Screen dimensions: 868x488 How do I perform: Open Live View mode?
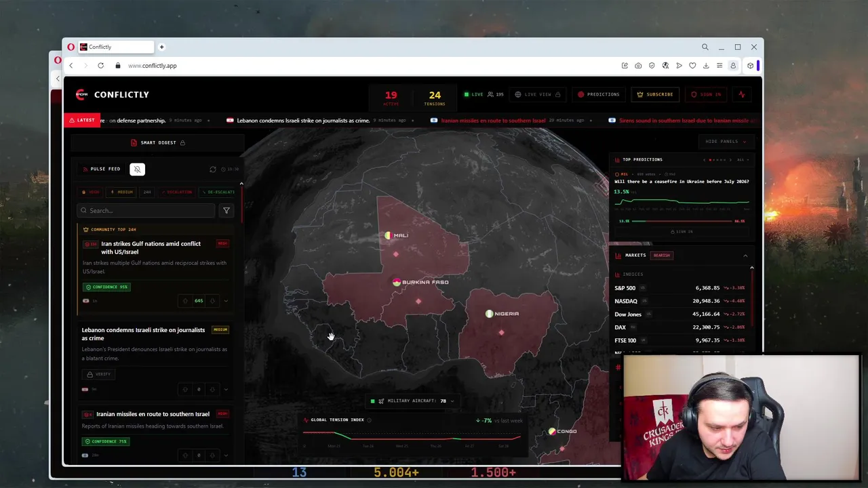pyautogui.click(x=538, y=95)
